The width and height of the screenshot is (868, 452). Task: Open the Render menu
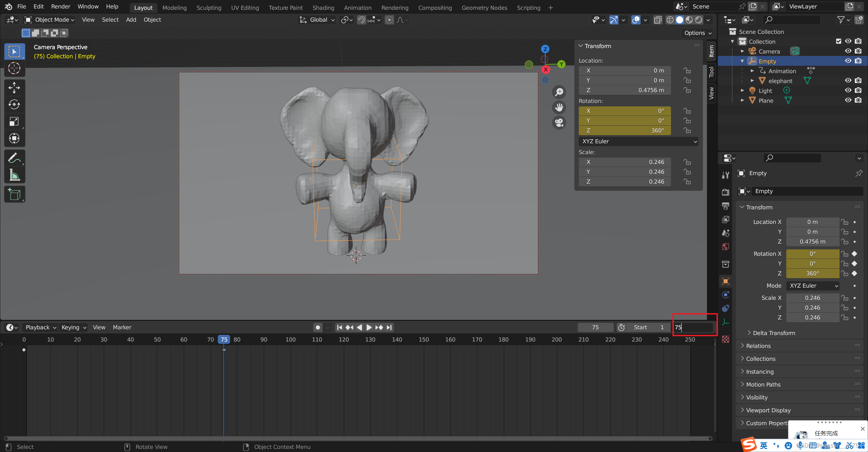(61, 6)
